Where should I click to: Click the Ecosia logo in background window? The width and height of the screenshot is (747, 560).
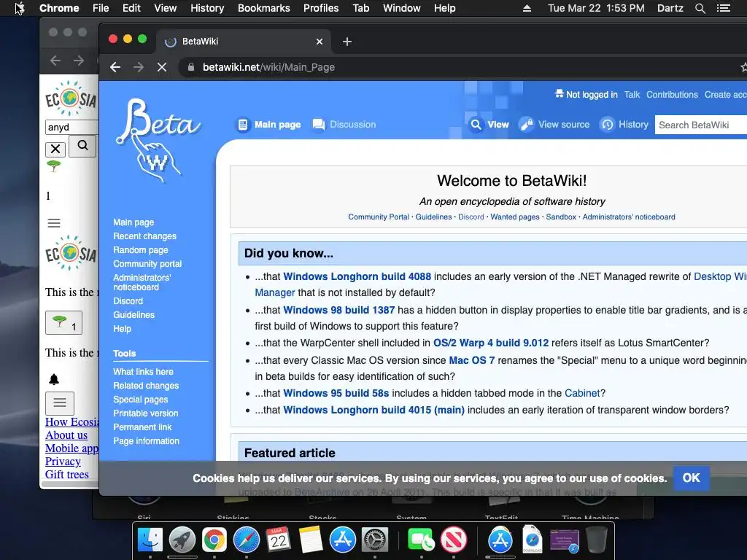(x=71, y=98)
